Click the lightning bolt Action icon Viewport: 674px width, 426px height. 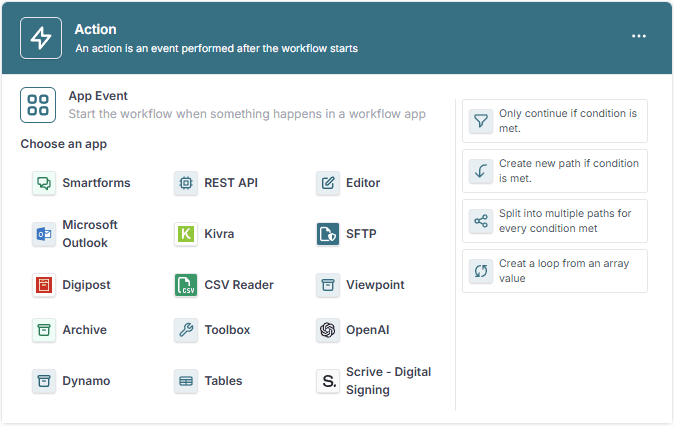pyautogui.click(x=41, y=38)
